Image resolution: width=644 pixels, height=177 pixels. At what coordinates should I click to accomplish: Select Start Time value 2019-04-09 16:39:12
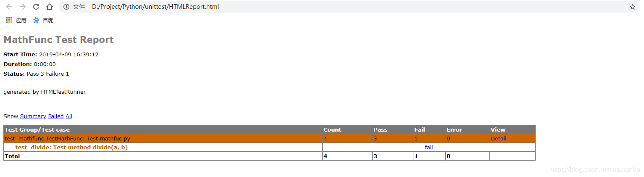(x=69, y=55)
